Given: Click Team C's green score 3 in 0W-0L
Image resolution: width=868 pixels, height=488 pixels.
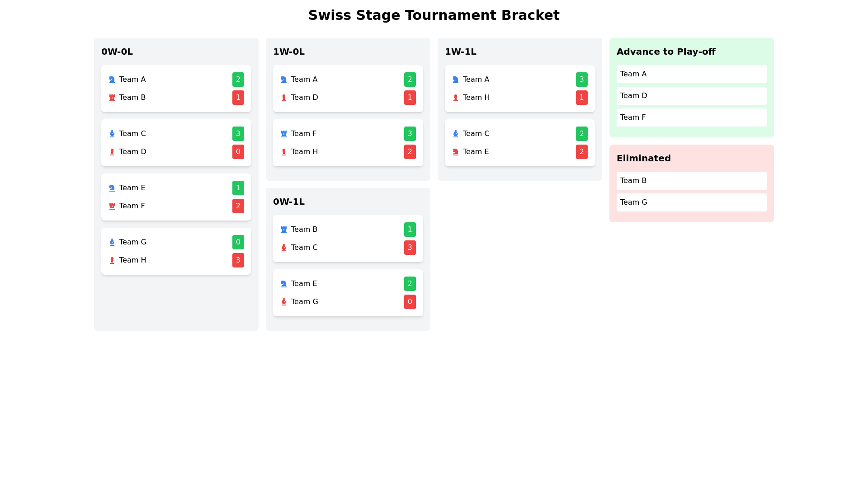Looking at the screenshot, I should (x=238, y=134).
